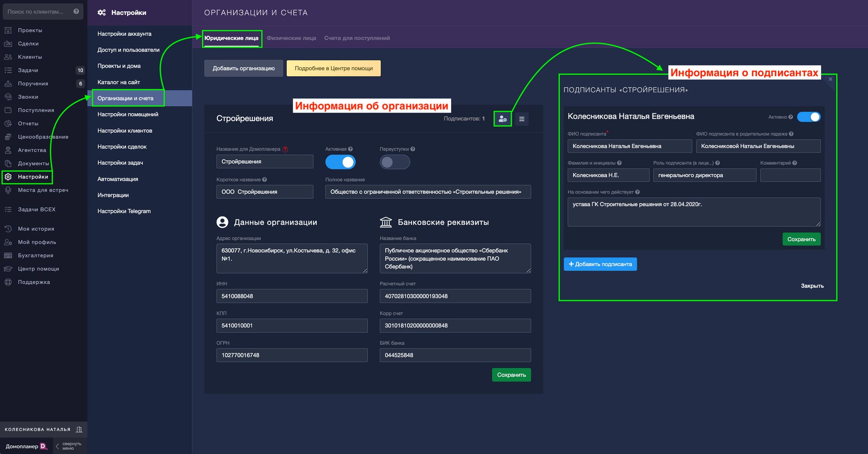
Task: Open signers settings icon for Стройрешения
Action: pos(503,119)
